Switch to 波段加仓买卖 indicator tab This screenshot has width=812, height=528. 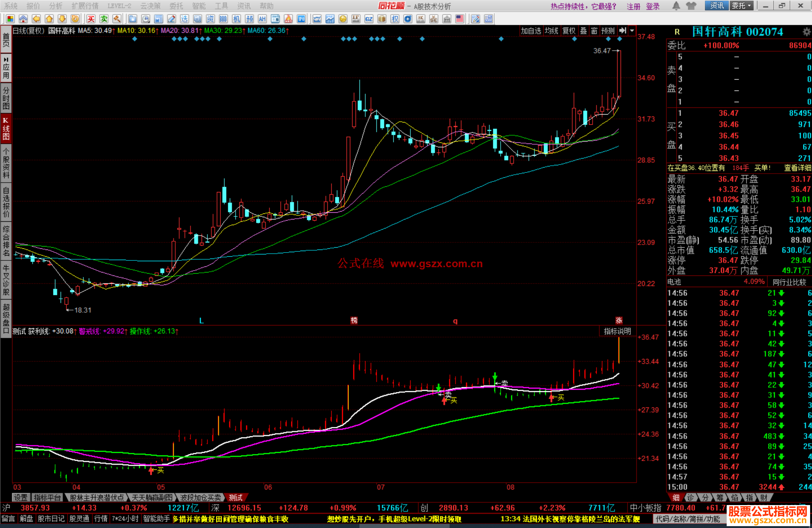[200, 498]
